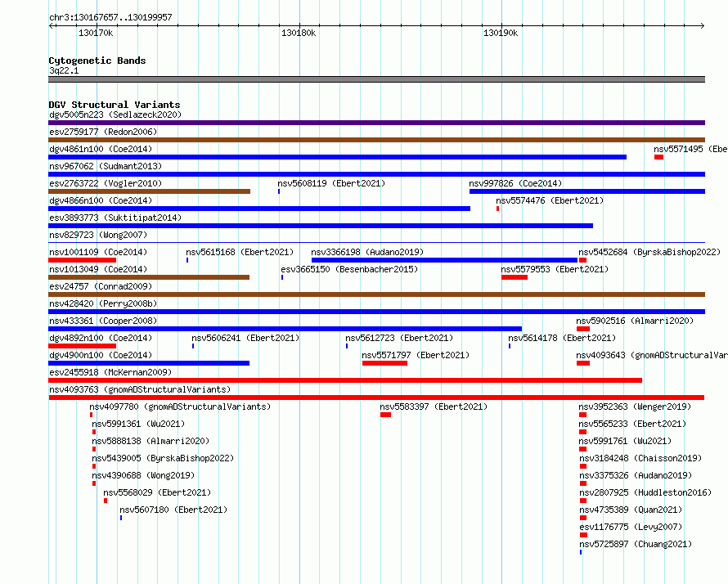This screenshot has width=728, height=584.
Task: Click the chr3:130167657..130199957 coordinate text
Action: click(110, 18)
